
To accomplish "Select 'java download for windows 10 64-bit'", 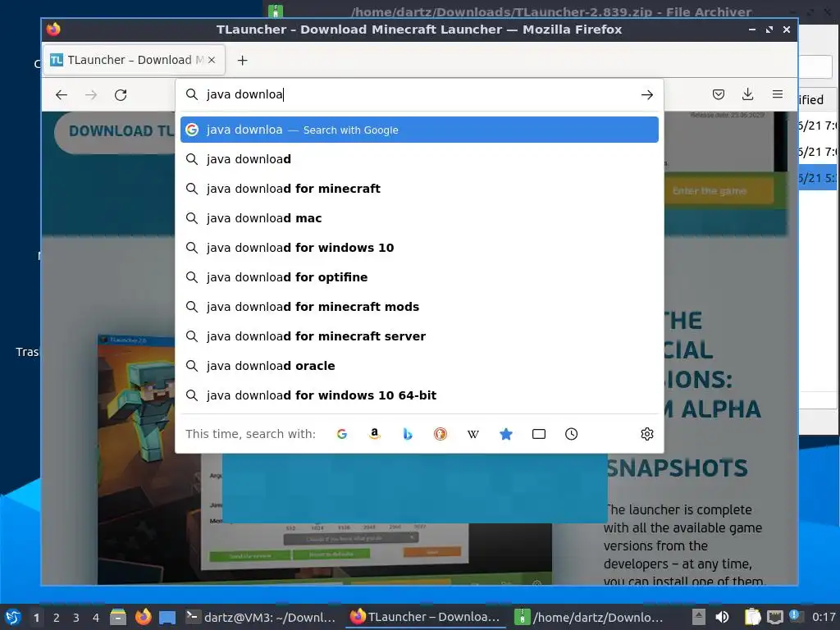I will [x=419, y=395].
